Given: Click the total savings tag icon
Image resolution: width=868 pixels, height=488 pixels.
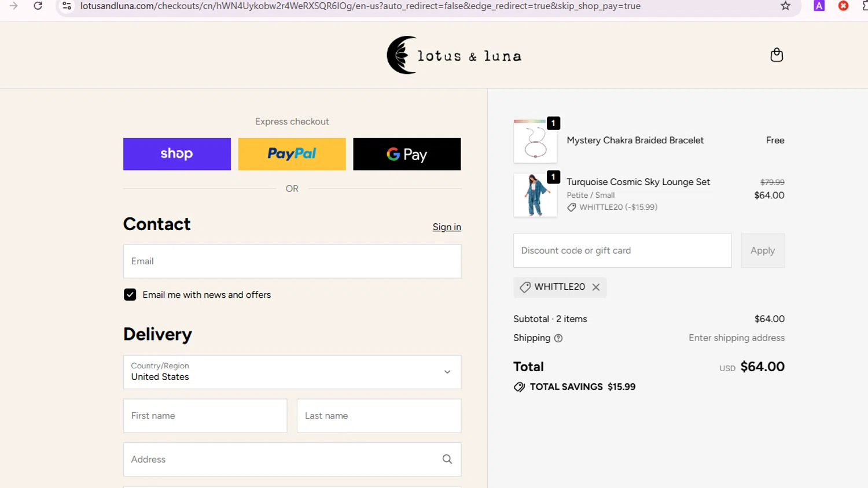Looking at the screenshot, I should (x=519, y=387).
